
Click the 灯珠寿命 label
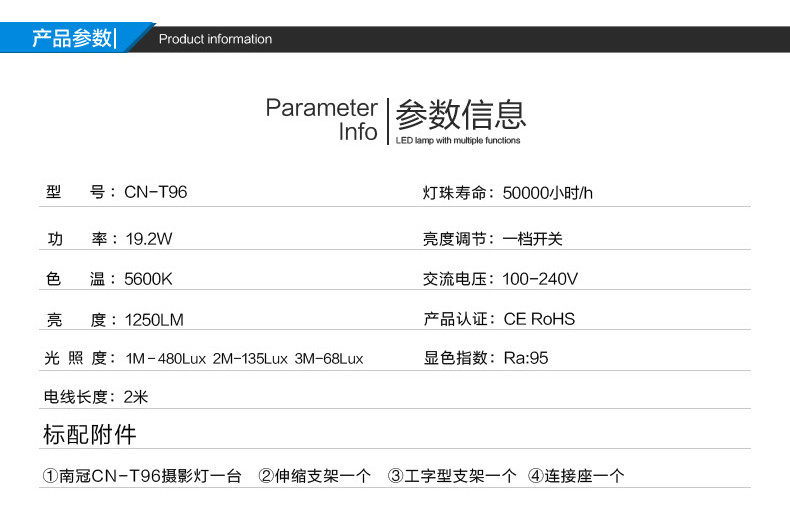[458, 193]
